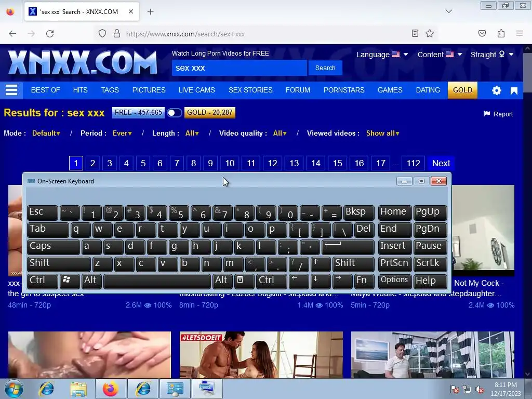The height and width of the screenshot is (399, 532).
Task: Click the Report flag link
Action: tap(498, 114)
